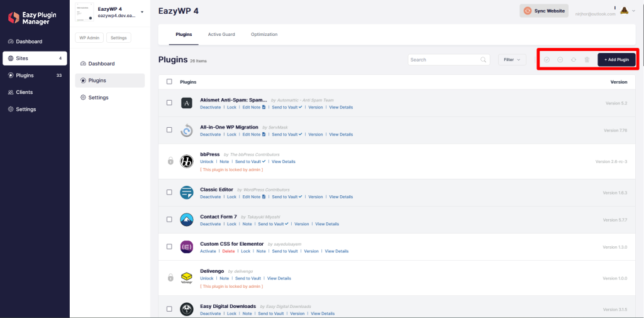This screenshot has width=644, height=318.
Task: Check the Akismet Anti-Spam checkbox
Action: (169, 103)
